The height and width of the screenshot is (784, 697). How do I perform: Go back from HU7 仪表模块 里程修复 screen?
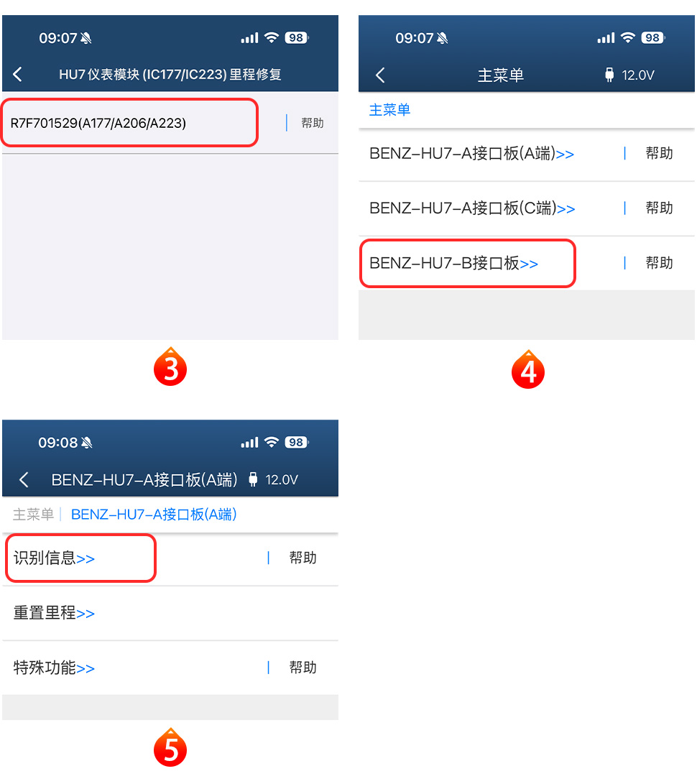[17, 75]
